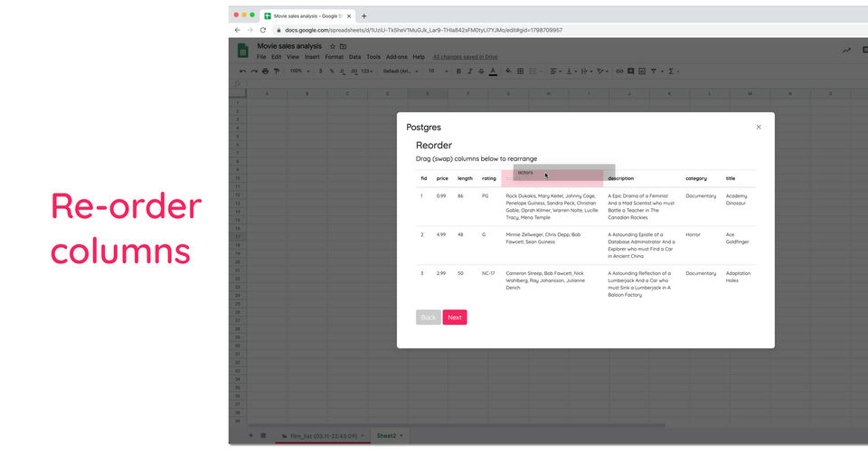The height and width of the screenshot is (456, 868).
Task: Click the add sheet plus icon
Action: pyautogui.click(x=250, y=435)
